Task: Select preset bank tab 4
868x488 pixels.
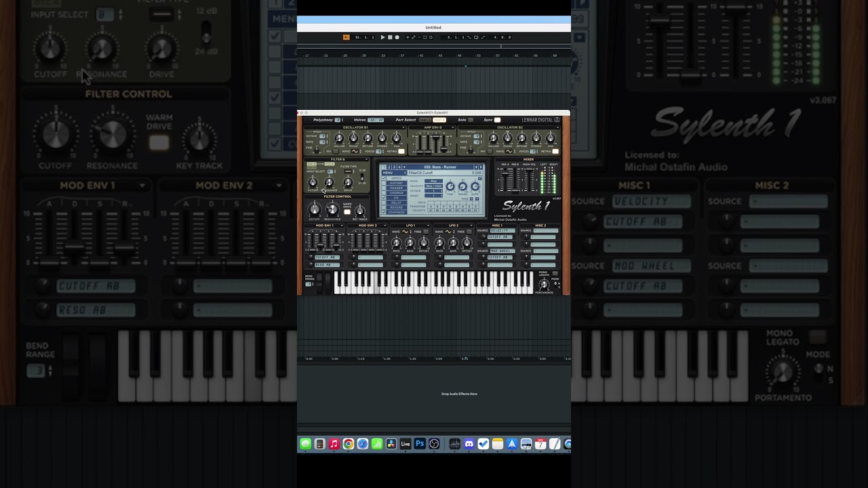Action: coord(399,167)
